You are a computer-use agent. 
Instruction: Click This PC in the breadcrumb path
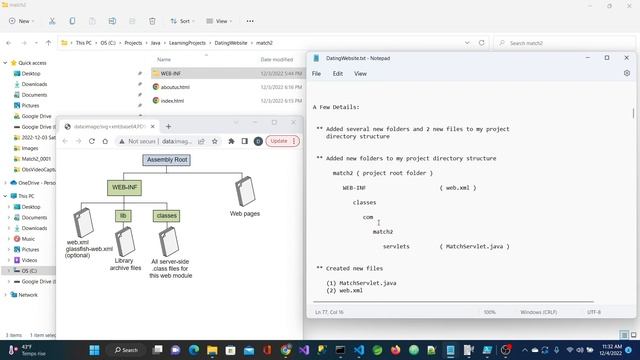pos(84,43)
